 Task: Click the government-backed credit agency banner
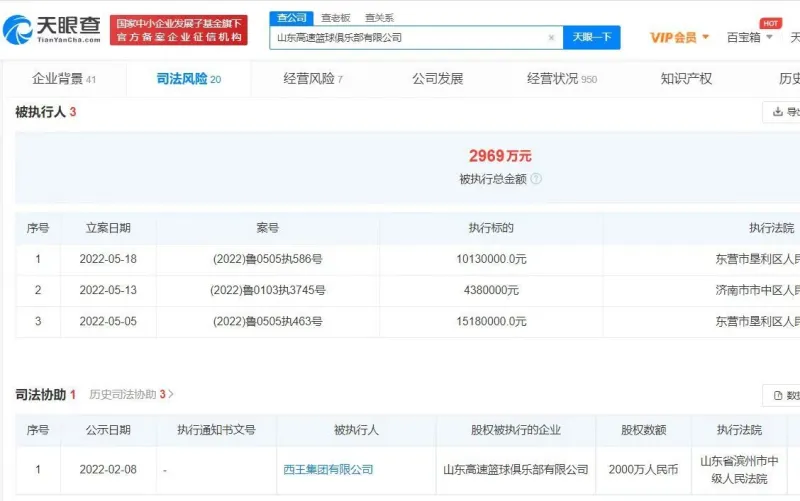click(179, 30)
